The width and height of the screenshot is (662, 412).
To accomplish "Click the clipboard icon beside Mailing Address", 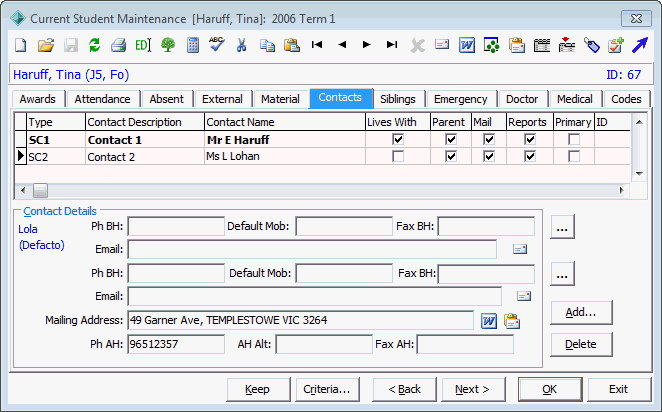I will pos(512,321).
